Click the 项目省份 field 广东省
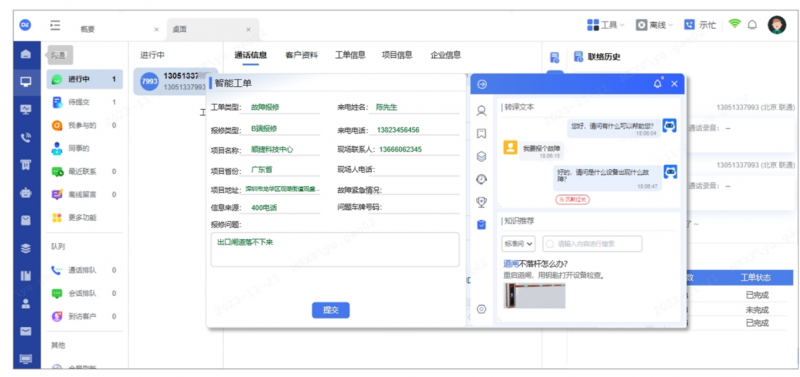Screen dimensions: 800x377 (280, 170)
